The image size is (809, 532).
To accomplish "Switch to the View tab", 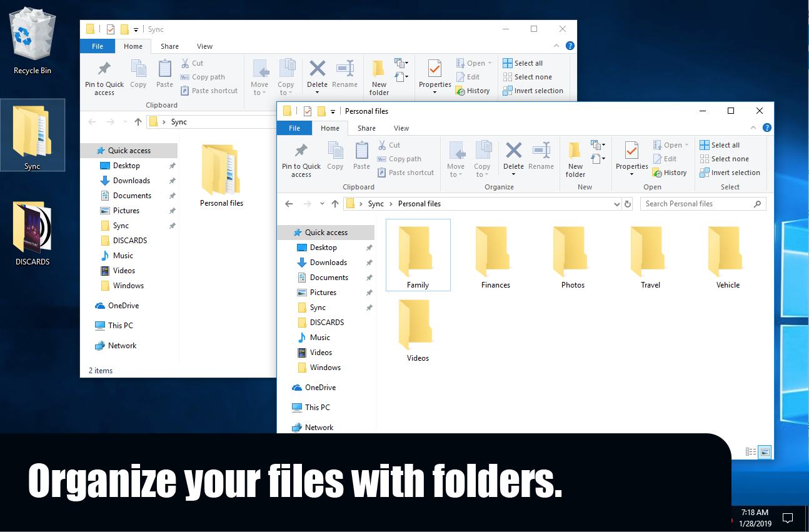I will [x=401, y=128].
